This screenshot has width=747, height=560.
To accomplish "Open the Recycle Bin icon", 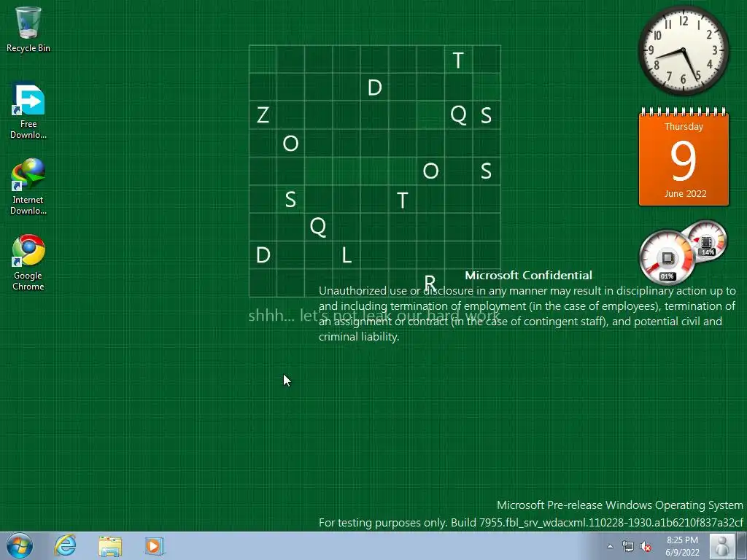I will (28, 29).
